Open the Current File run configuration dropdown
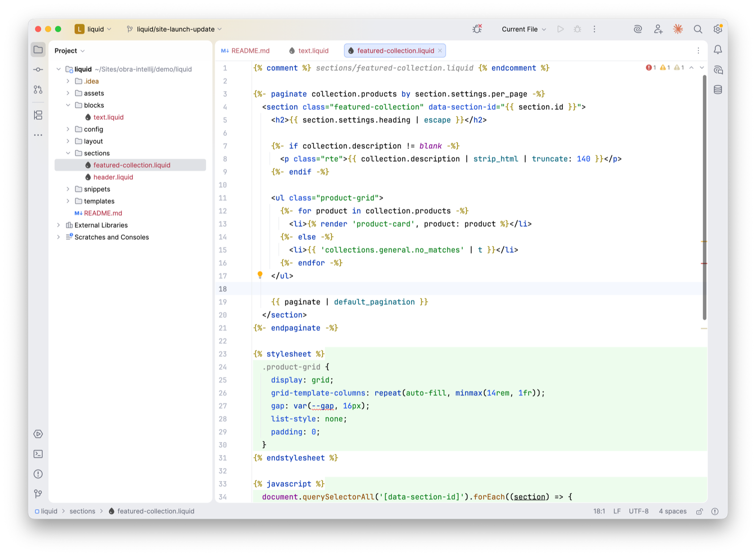Screen dimensions: 756x556 coord(524,29)
